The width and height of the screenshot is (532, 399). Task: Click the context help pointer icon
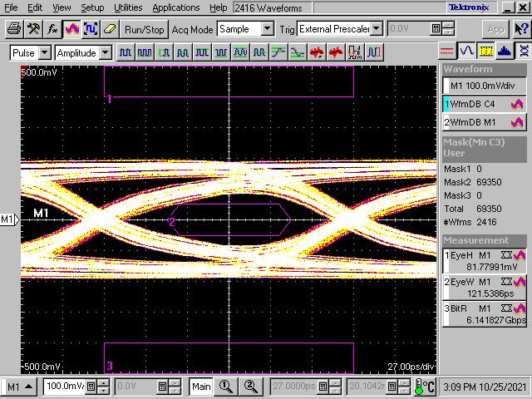coord(521,28)
